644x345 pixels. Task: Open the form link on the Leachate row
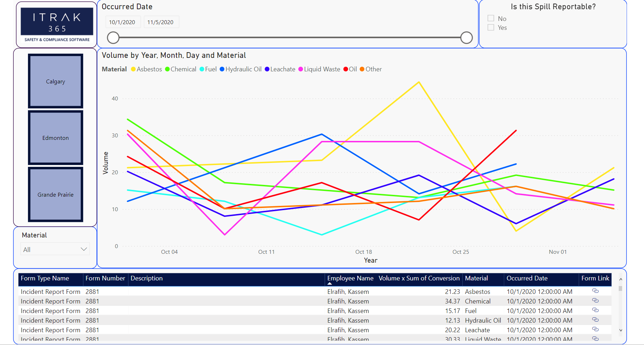point(595,329)
